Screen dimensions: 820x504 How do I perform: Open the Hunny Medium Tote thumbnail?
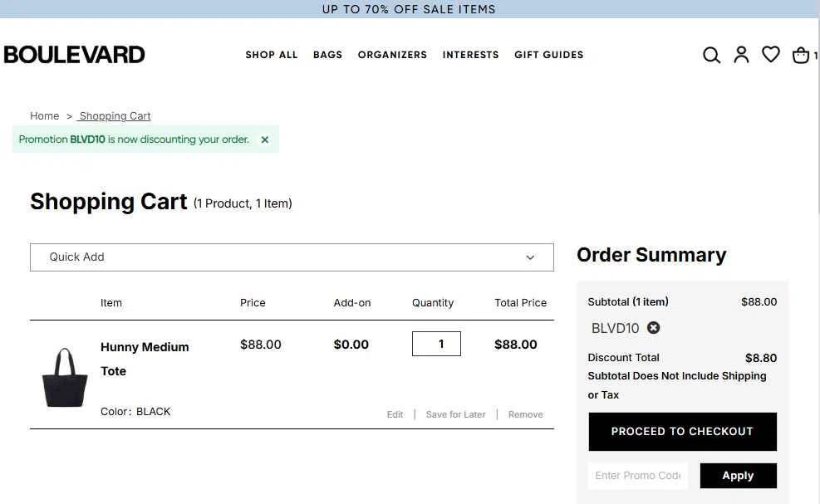click(65, 377)
